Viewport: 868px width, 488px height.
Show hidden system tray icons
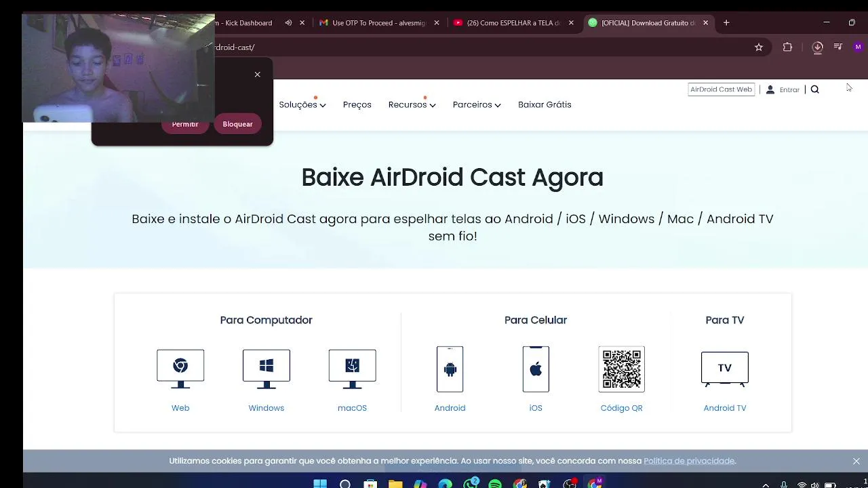(766, 485)
